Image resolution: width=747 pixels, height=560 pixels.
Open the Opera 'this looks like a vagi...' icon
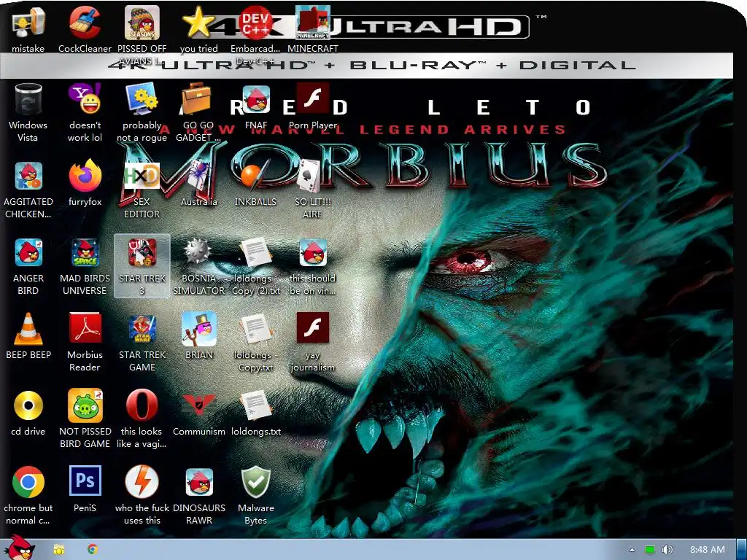point(142,405)
